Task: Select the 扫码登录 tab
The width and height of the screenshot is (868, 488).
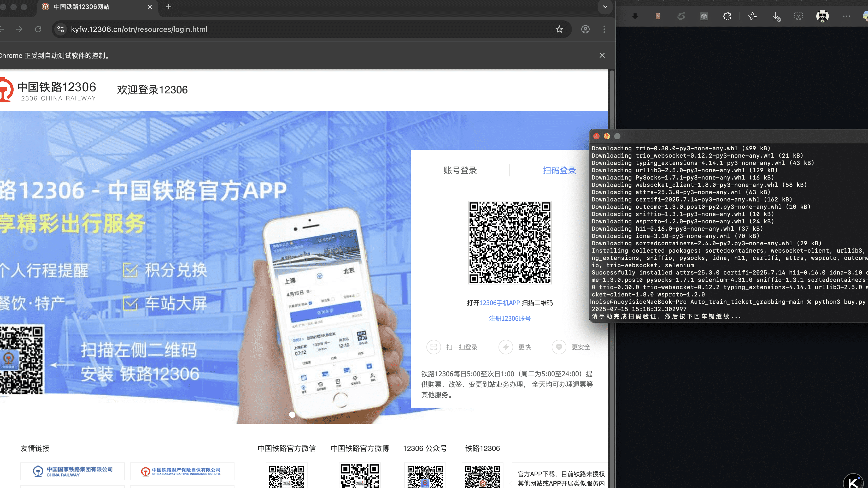Action: tap(559, 170)
